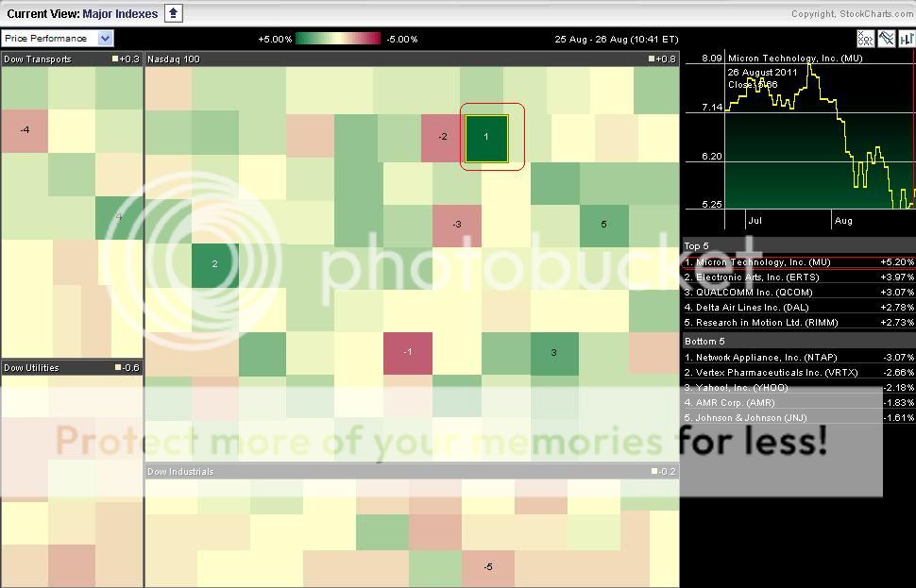916x588 pixels.
Task: Open the point and figure chart icon
Action: click(865, 39)
